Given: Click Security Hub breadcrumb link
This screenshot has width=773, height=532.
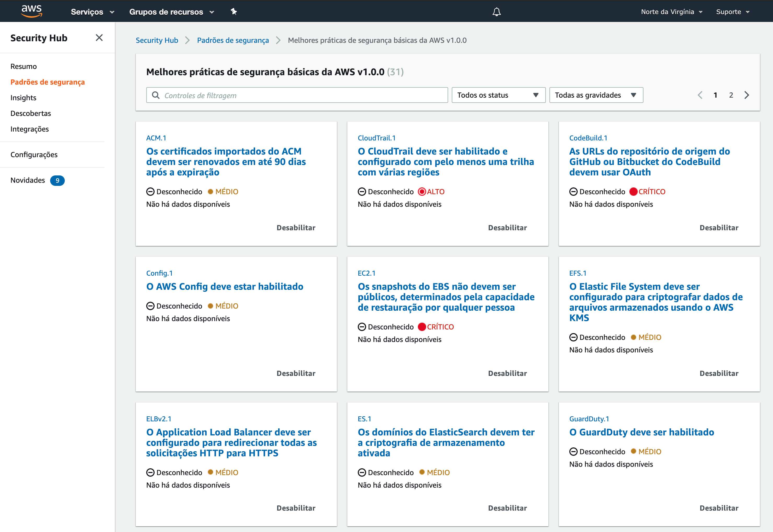Looking at the screenshot, I should [x=157, y=40].
